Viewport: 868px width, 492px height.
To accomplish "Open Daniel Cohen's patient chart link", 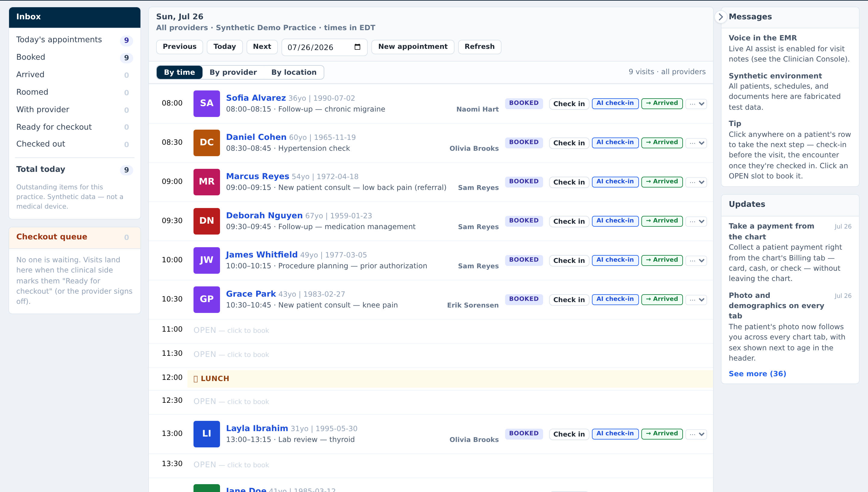I will [x=256, y=137].
